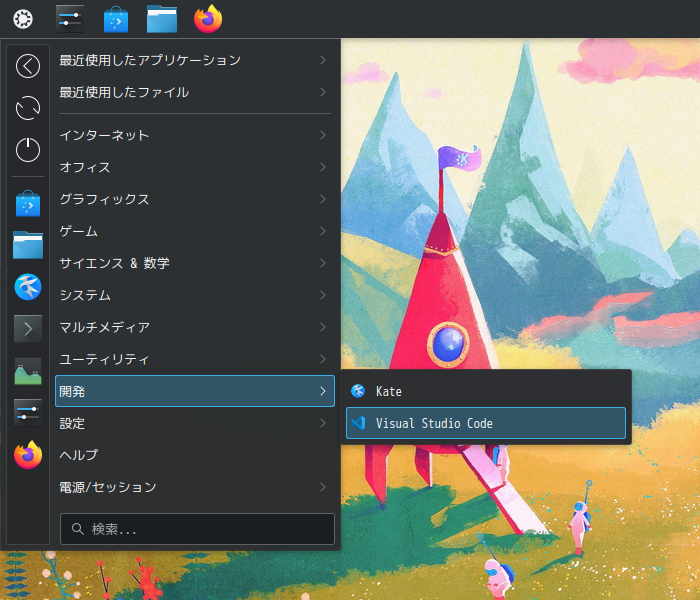Launch Kate from the 開発 submenu
This screenshot has width=700, height=600.
[x=486, y=391]
